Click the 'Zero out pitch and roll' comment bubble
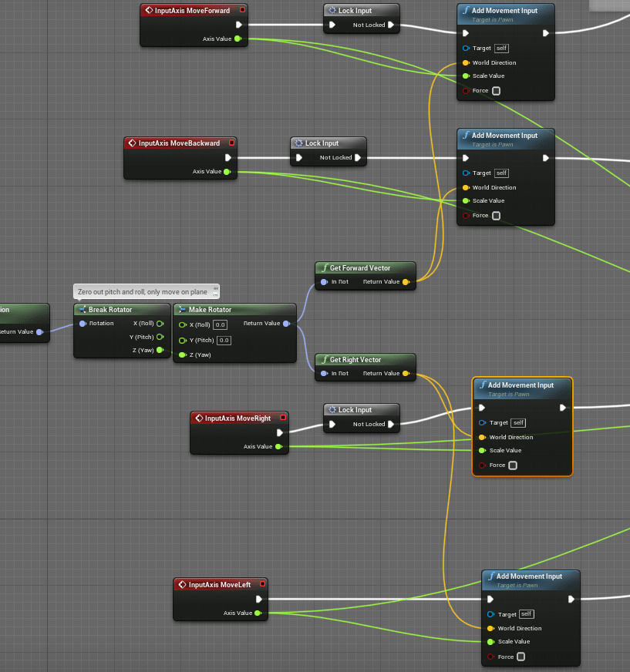This screenshot has height=672, width=630. pos(143,293)
